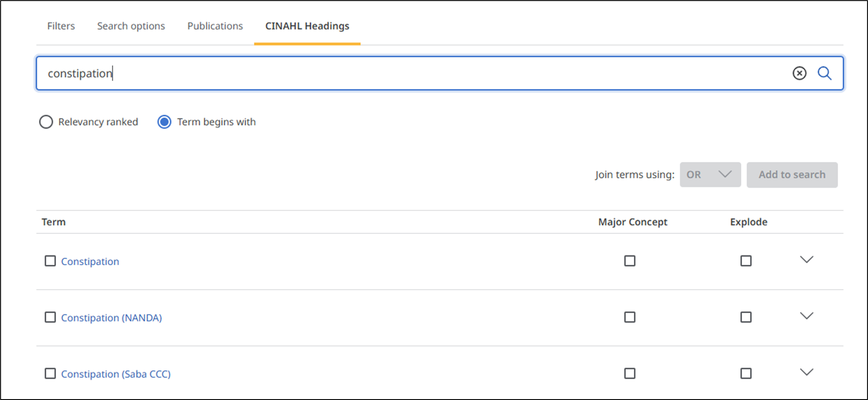Enable Major Concept for Constipation
The image size is (868, 400).
(630, 261)
